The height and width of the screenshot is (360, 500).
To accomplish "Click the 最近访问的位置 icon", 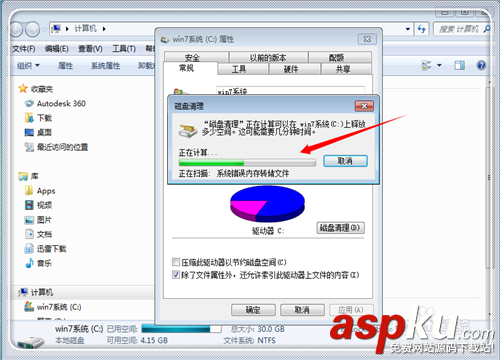I will coord(29,147).
